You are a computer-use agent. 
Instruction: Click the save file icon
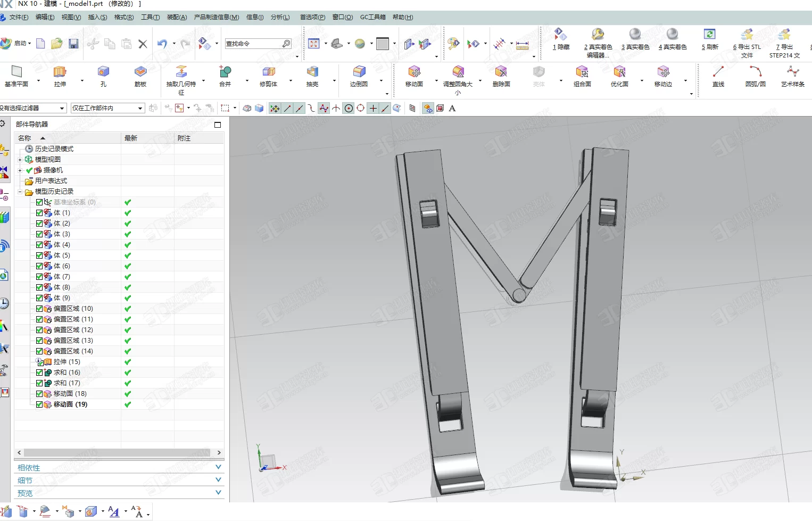coord(73,44)
